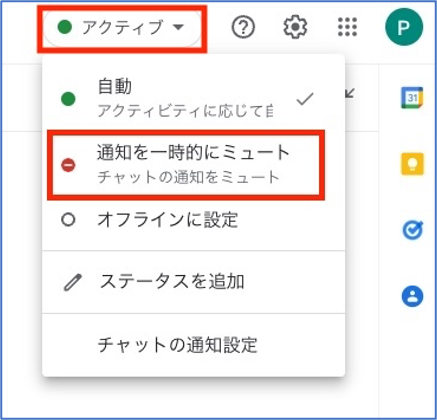Open the P account avatar

pos(404,27)
